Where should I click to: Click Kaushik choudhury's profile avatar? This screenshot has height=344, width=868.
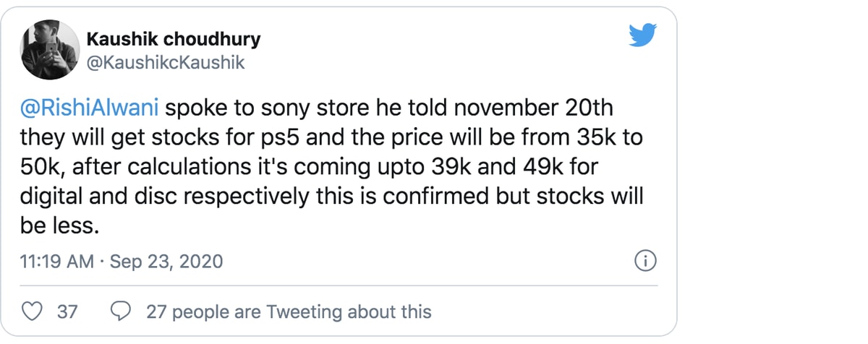point(50,50)
